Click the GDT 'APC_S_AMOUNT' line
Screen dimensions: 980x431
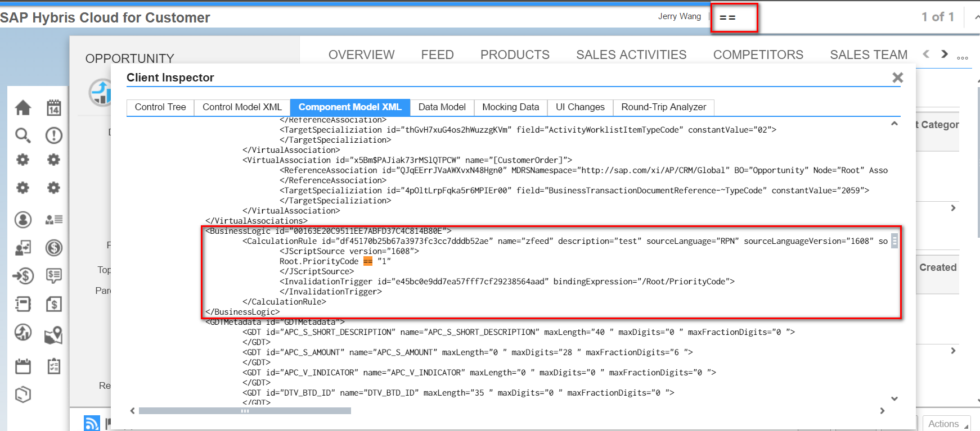pos(467,352)
